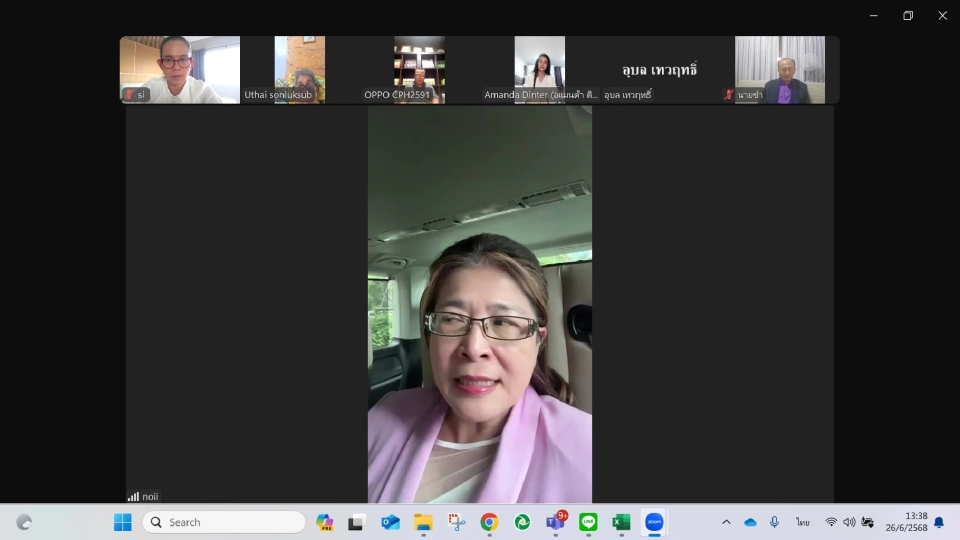The height and width of the screenshot is (540, 960).
Task: Select Amanda Dinter participant thumbnail
Action: pos(540,70)
